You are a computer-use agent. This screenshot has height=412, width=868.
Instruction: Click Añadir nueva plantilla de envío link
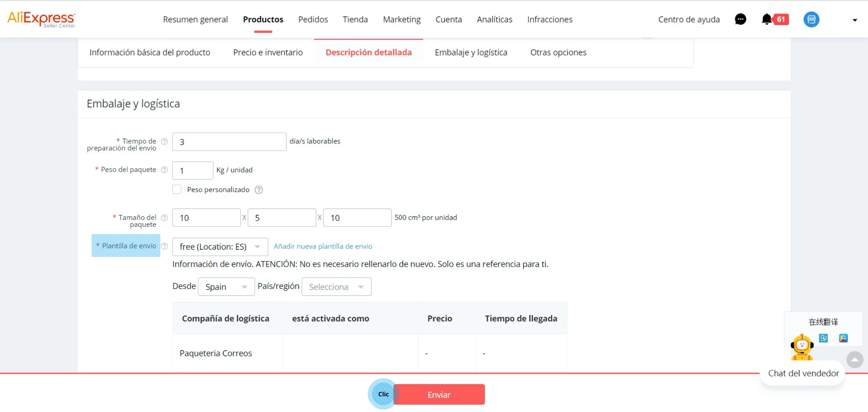[x=323, y=246]
